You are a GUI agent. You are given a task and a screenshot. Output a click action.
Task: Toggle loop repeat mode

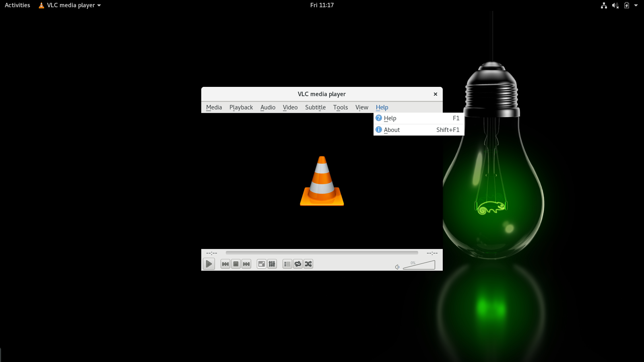[x=298, y=264]
